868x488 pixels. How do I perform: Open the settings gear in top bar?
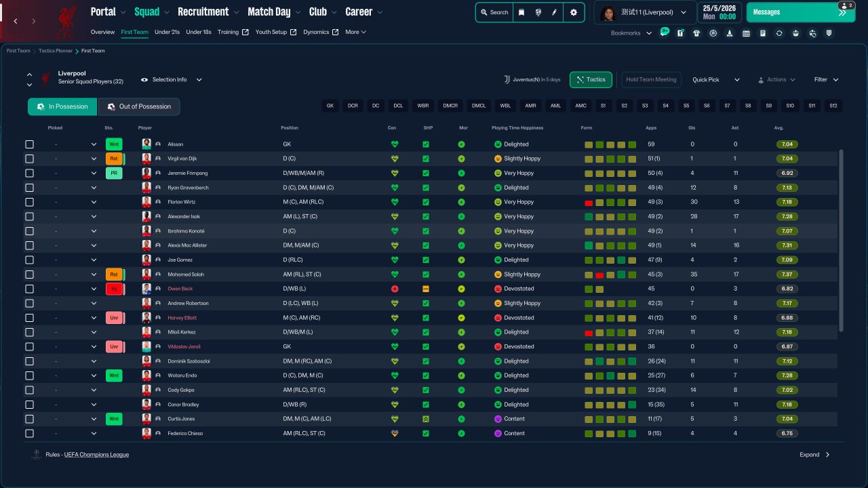click(574, 12)
